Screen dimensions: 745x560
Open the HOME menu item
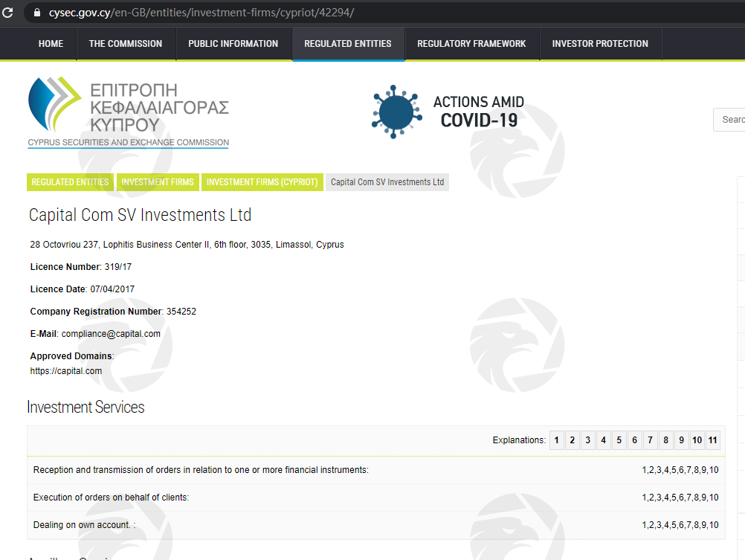click(51, 44)
